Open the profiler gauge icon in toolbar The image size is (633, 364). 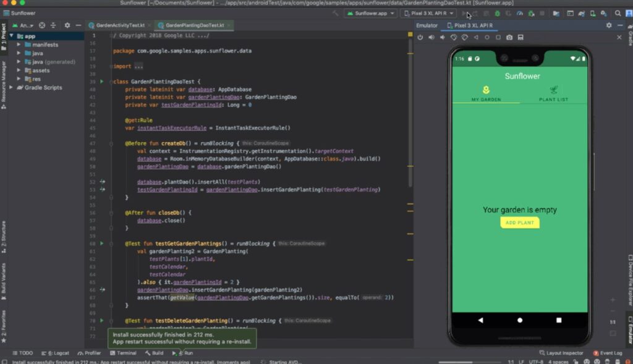pos(520,14)
